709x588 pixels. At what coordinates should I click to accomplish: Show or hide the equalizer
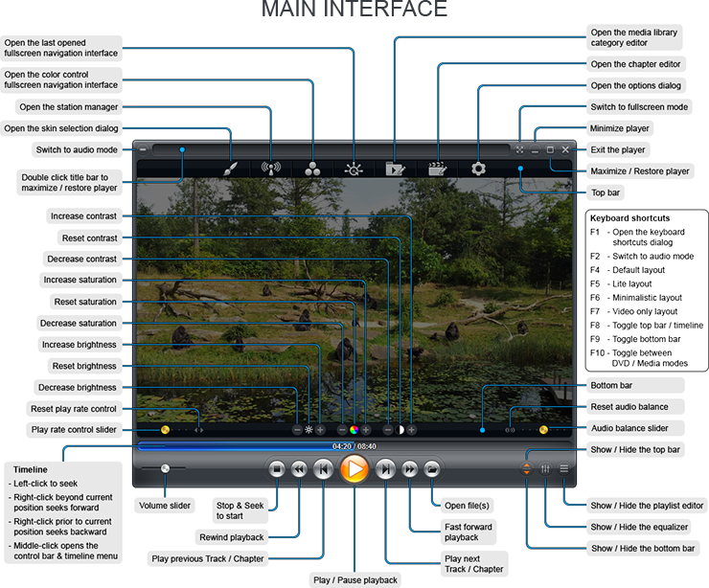point(545,469)
